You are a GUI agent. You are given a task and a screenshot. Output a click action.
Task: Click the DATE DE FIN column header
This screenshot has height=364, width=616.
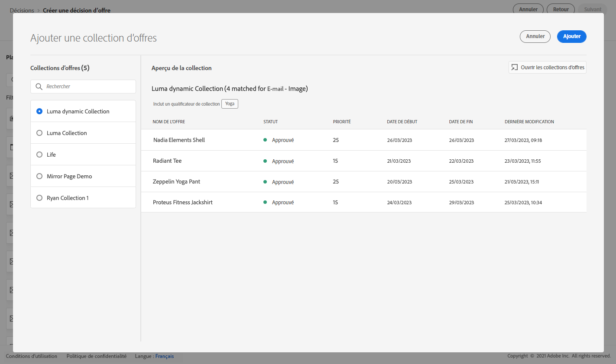coord(461,122)
